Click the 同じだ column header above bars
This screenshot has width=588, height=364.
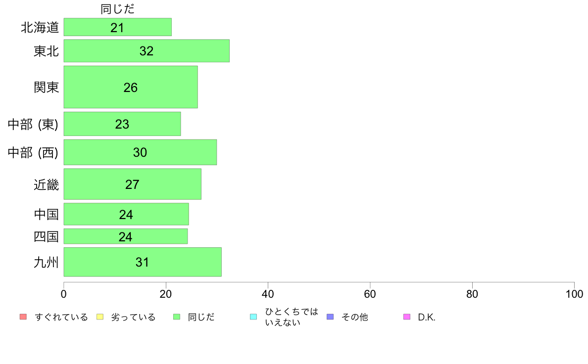(117, 8)
